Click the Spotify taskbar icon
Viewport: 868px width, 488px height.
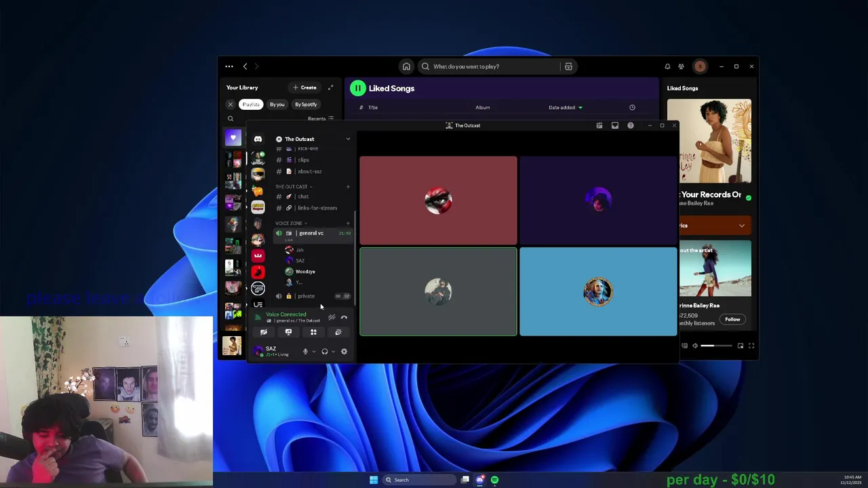coord(494,480)
